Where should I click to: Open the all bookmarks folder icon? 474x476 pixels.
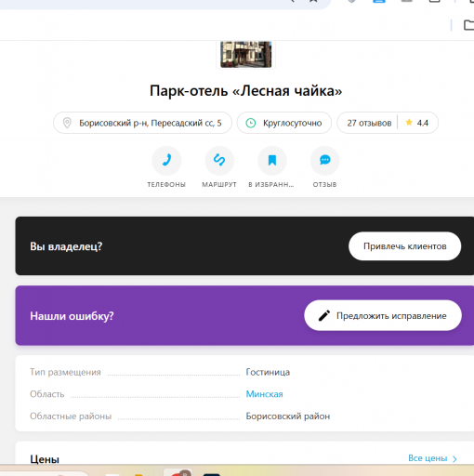(x=469, y=25)
